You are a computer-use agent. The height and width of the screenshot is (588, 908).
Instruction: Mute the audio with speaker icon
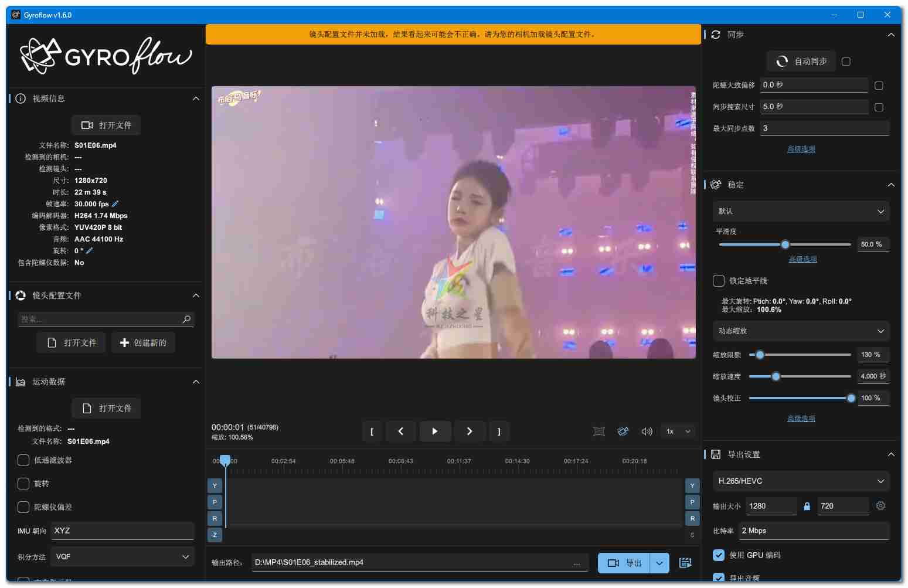coord(647,431)
